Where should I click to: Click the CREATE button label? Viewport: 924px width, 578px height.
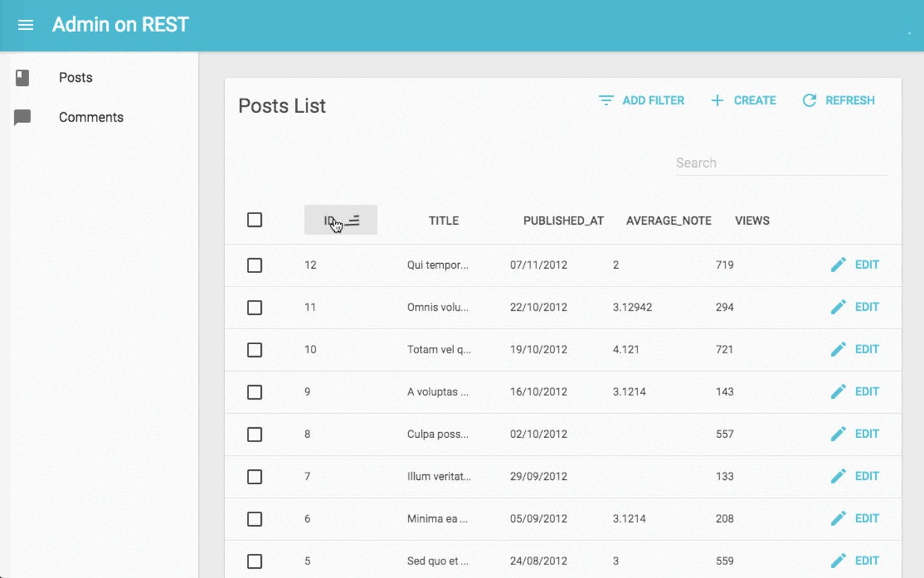point(755,100)
